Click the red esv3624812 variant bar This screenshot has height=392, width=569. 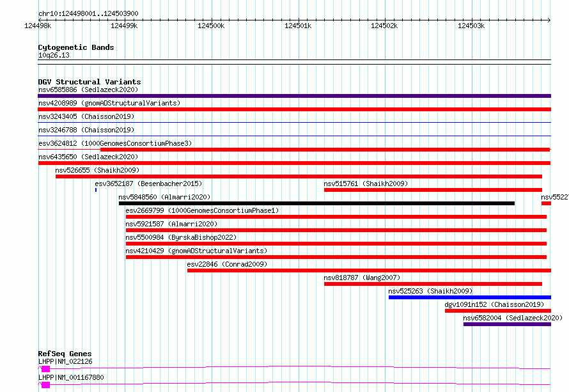(325, 150)
